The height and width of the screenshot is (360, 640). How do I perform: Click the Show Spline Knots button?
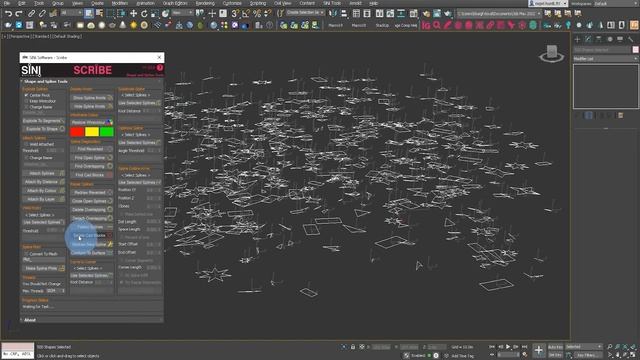91,98
